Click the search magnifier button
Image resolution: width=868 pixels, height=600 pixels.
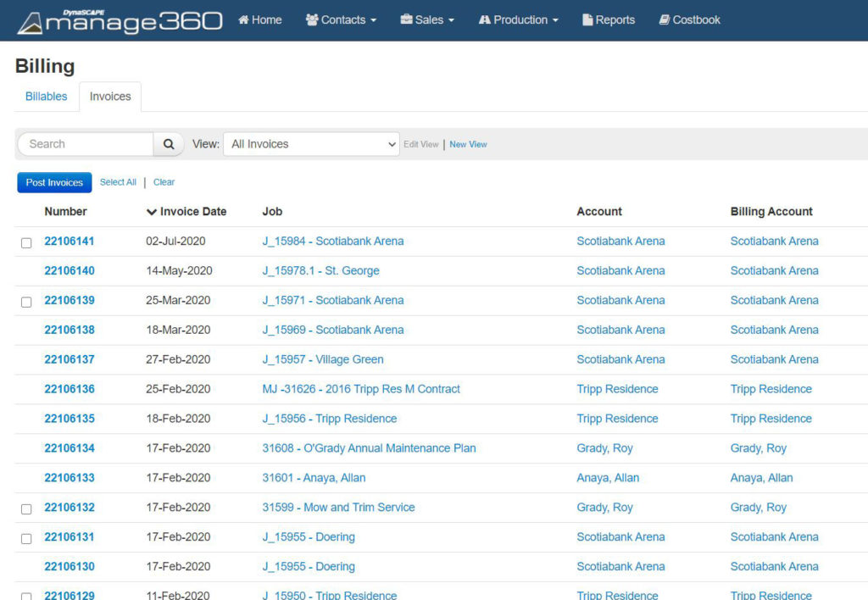point(169,144)
